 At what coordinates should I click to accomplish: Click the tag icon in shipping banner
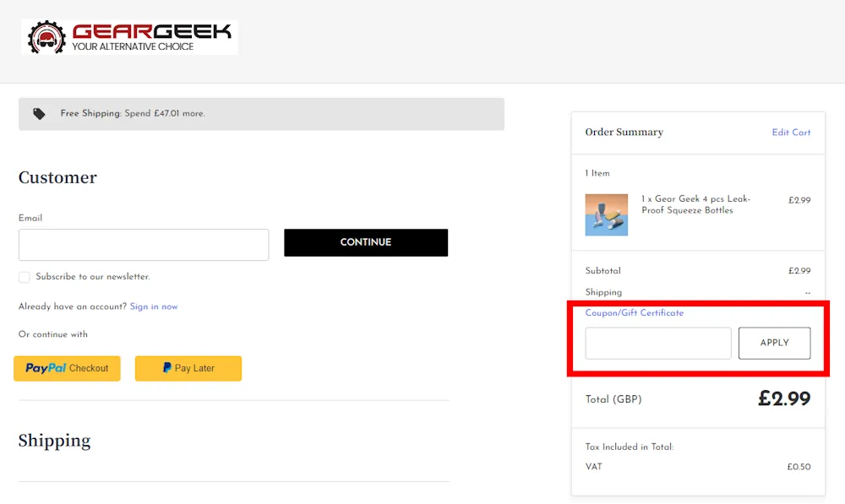point(39,114)
